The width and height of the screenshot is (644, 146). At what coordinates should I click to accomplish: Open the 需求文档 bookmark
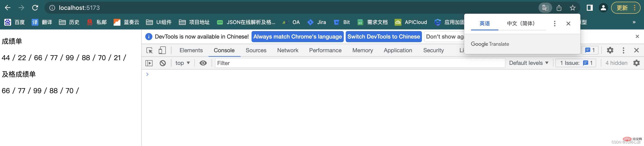point(372,22)
